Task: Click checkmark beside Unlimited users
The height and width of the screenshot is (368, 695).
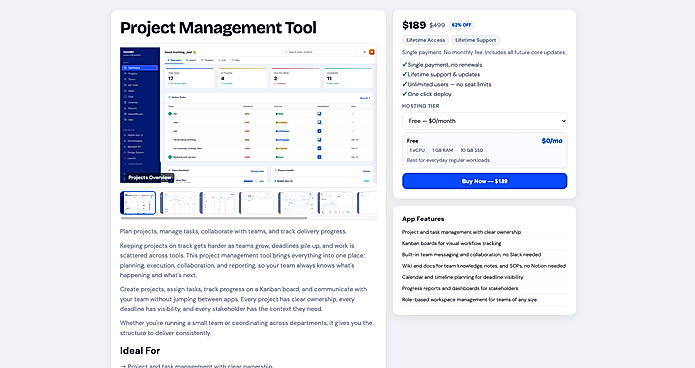Action: (x=405, y=84)
